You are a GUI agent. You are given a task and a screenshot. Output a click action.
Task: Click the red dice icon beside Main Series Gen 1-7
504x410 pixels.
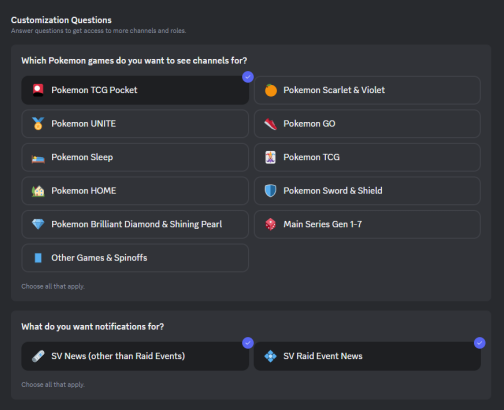tap(270, 224)
